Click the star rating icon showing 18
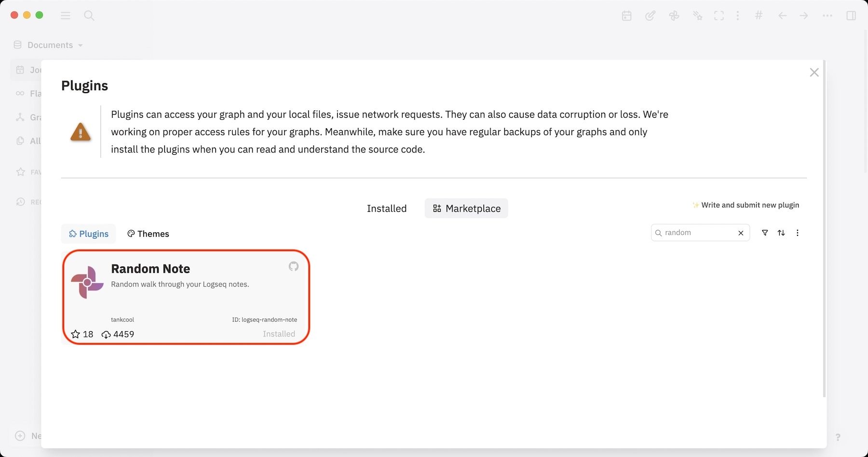Screen dimensions: 868x457 click(76, 334)
